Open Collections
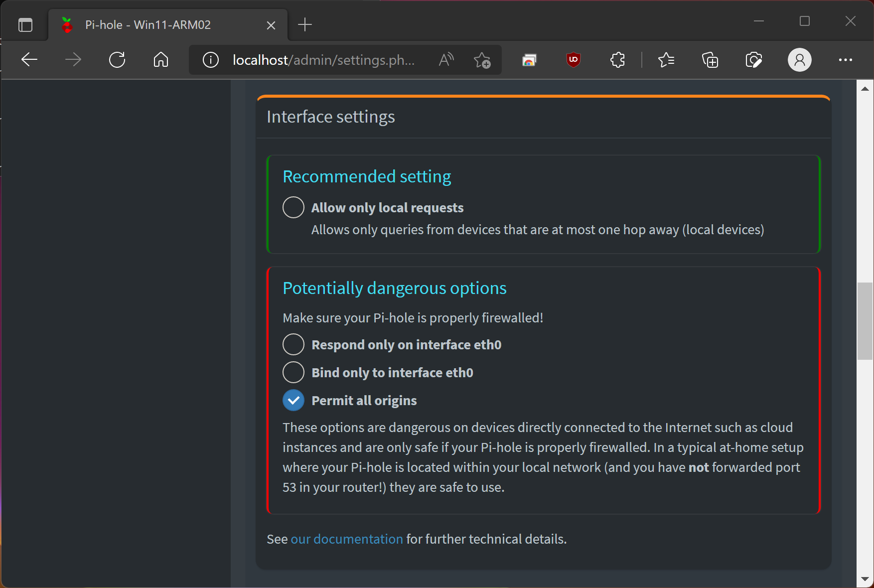 point(710,60)
